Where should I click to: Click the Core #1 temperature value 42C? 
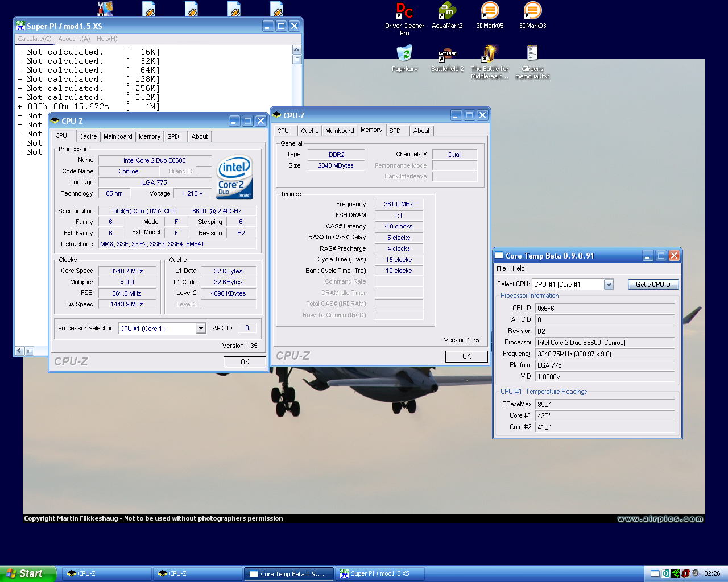pyautogui.click(x=605, y=415)
